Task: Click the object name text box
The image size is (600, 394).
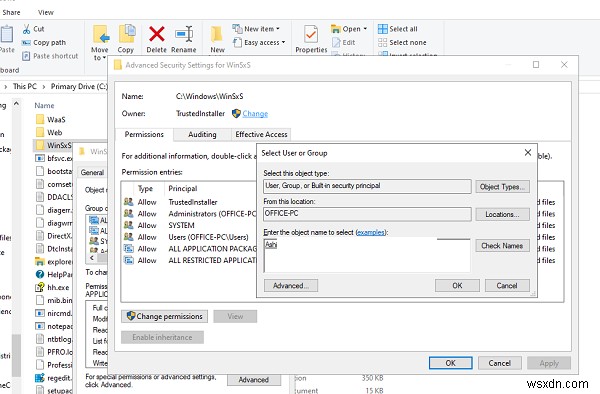Action: pos(367,255)
